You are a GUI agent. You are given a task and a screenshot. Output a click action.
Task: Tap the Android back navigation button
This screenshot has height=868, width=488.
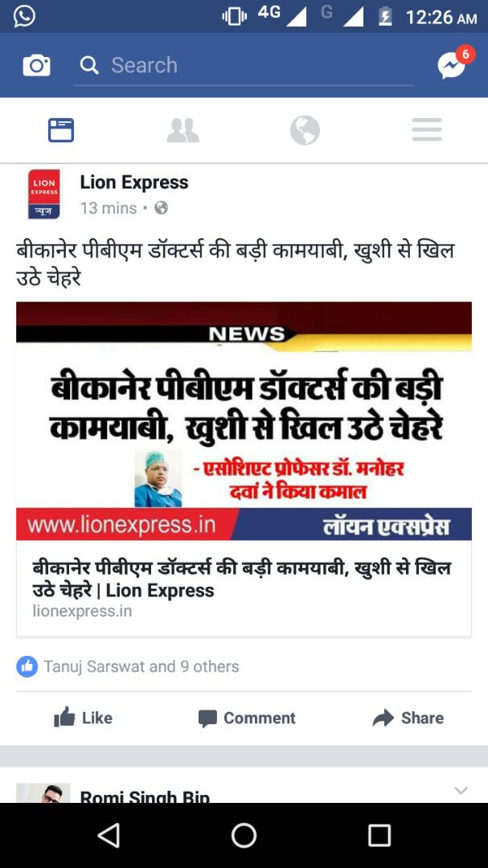click(x=109, y=835)
